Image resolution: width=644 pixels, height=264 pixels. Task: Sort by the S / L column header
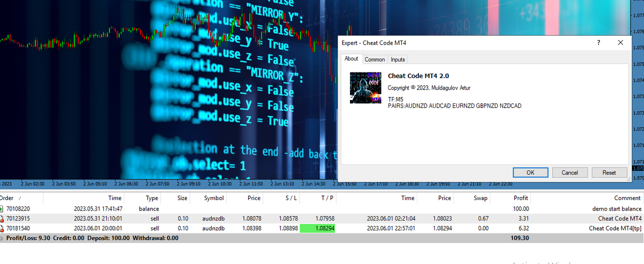point(291,198)
